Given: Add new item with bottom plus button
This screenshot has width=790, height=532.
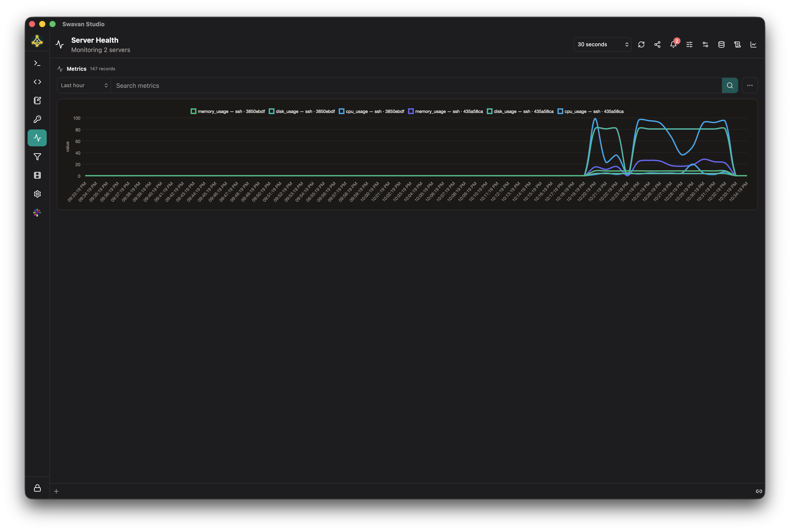Looking at the screenshot, I should pos(56,491).
